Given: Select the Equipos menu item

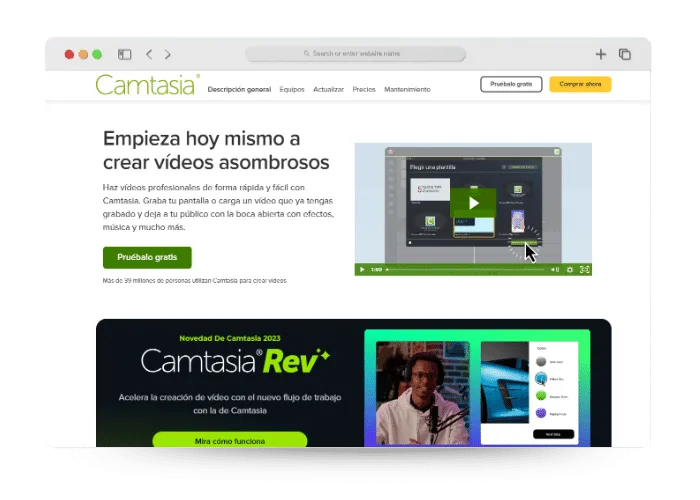Looking at the screenshot, I should 292,89.
